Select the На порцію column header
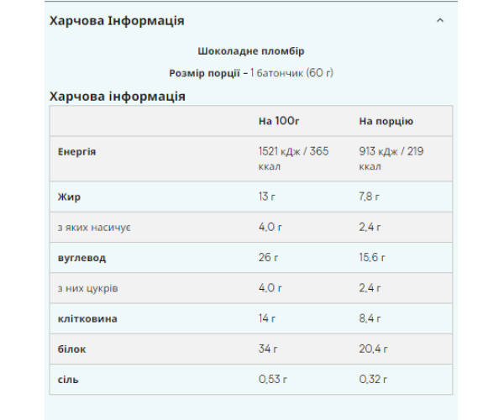This screenshot has width=504, height=420. coord(386,121)
